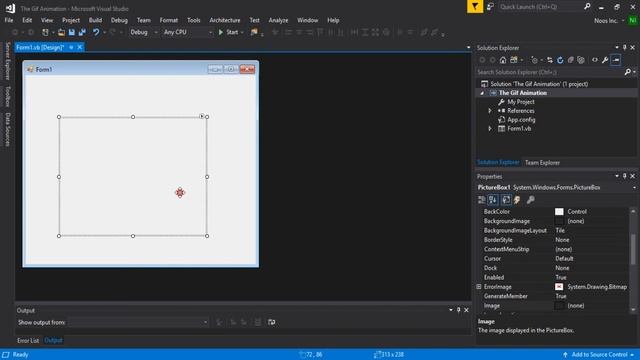Open the Start button dropdown arrow

pos(242,32)
